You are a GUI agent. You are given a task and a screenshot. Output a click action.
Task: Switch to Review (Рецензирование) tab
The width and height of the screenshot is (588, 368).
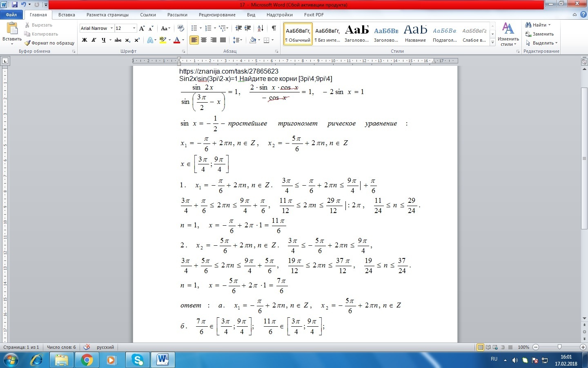pos(217,15)
